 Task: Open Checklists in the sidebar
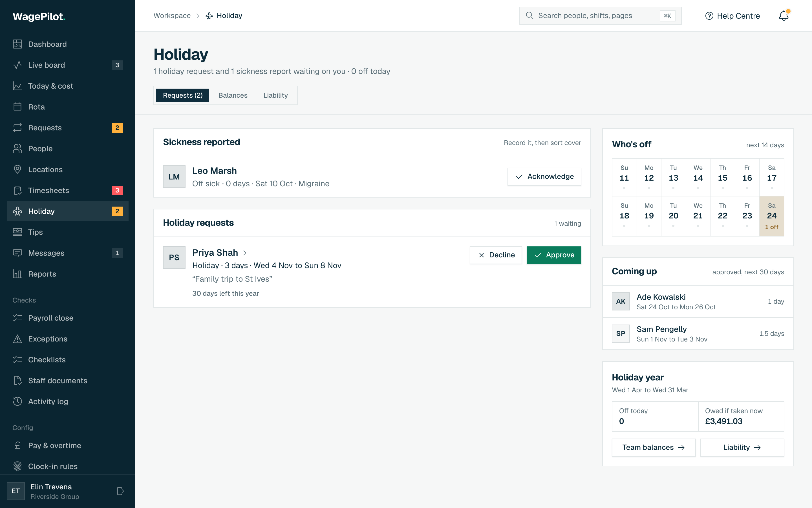coord(67,360)
